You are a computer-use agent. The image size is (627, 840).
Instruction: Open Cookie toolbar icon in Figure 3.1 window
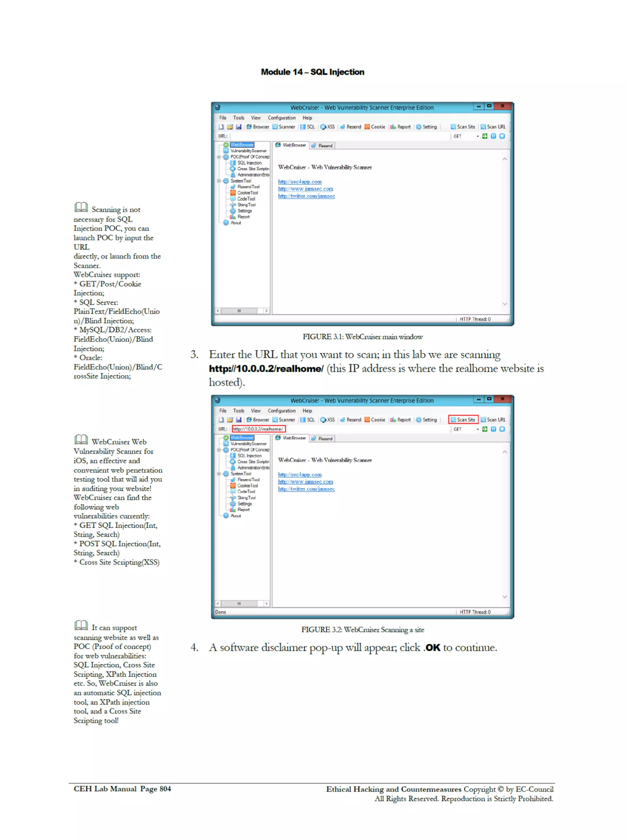click(x=375, y=127)
